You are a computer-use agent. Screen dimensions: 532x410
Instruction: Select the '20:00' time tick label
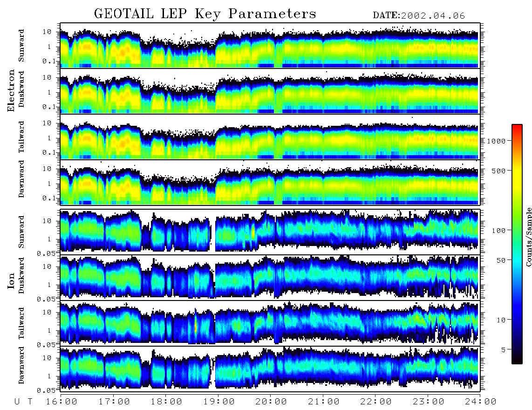tap(271, 402)
